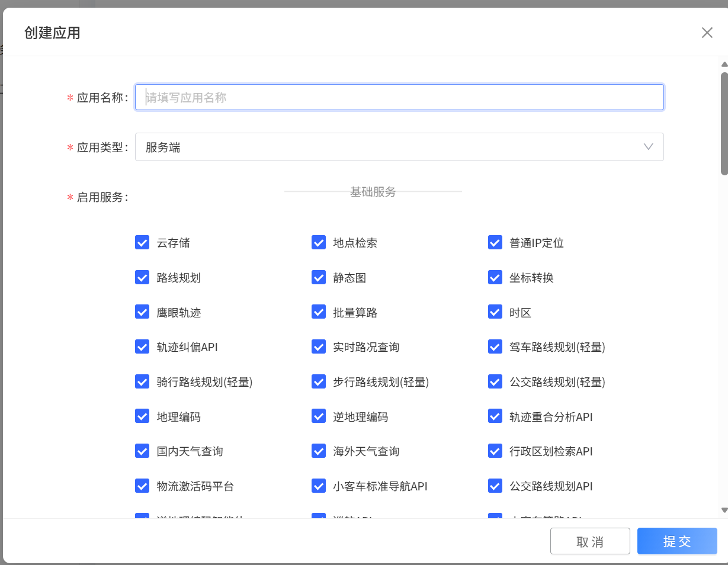The height and width of the screenshot is (565, 728).
Task: Uncheck the 云存储 service checkbox
Action: 142,242
